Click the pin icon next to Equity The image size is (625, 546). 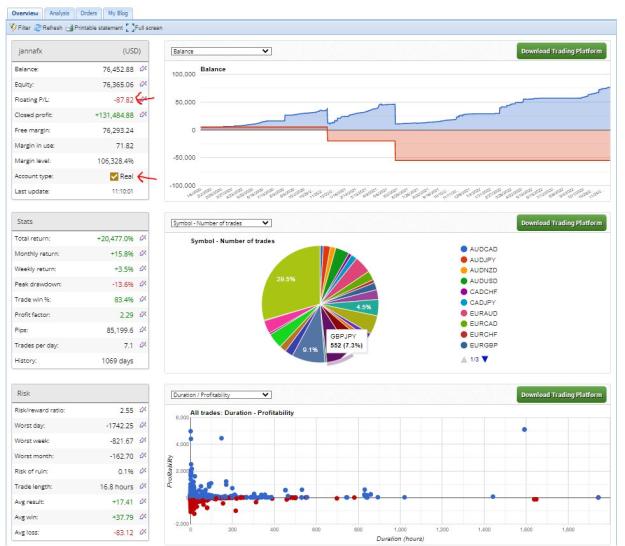click(x=143, y=84)
